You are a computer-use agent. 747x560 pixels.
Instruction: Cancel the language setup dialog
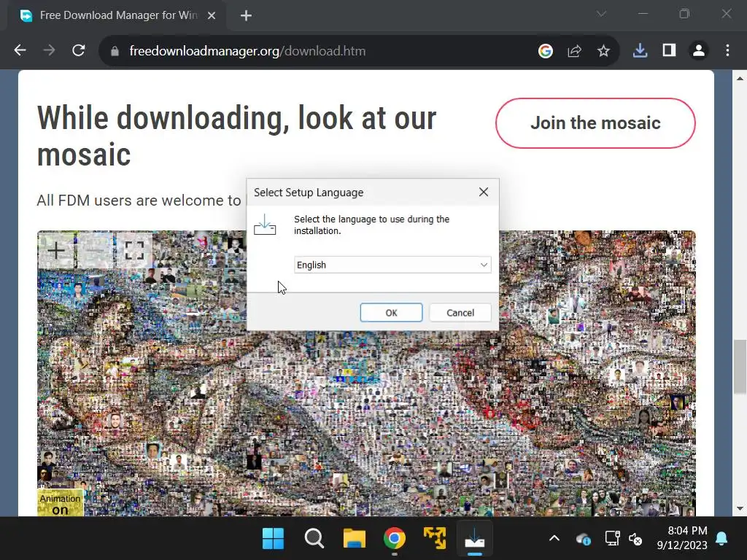click(460, 312)
